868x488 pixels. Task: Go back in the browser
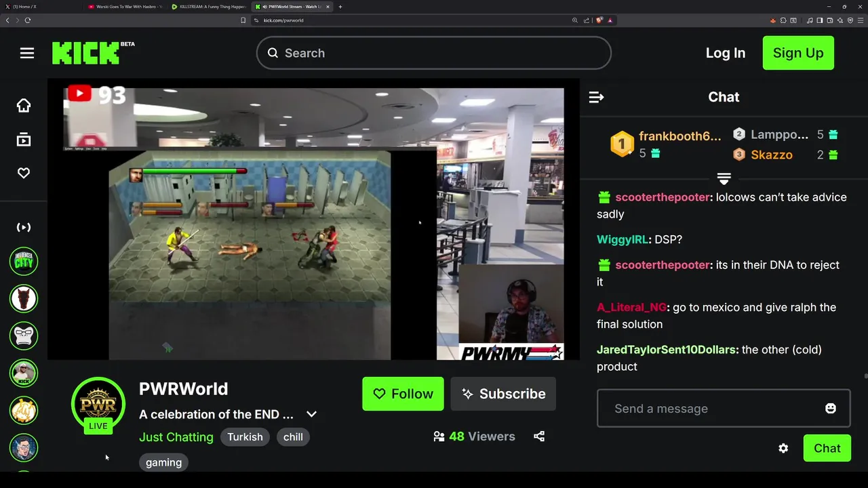[x=7, y=20]
